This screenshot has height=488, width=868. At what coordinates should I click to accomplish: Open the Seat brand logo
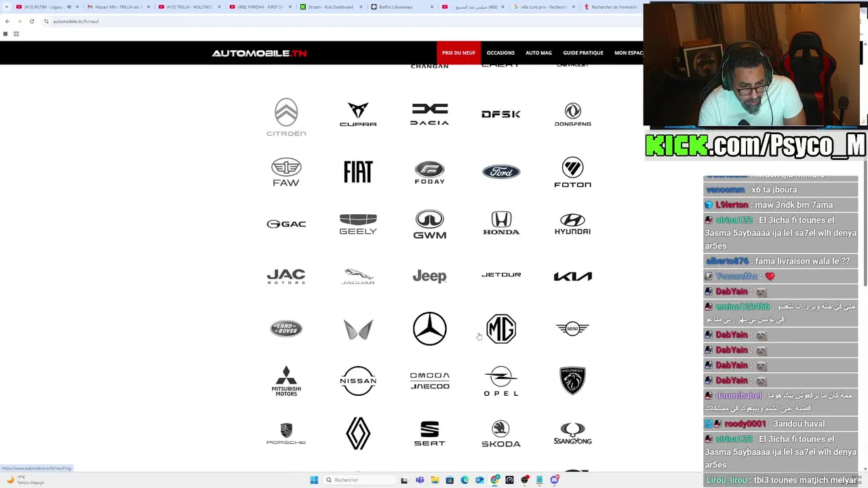[x=429, y=434]
